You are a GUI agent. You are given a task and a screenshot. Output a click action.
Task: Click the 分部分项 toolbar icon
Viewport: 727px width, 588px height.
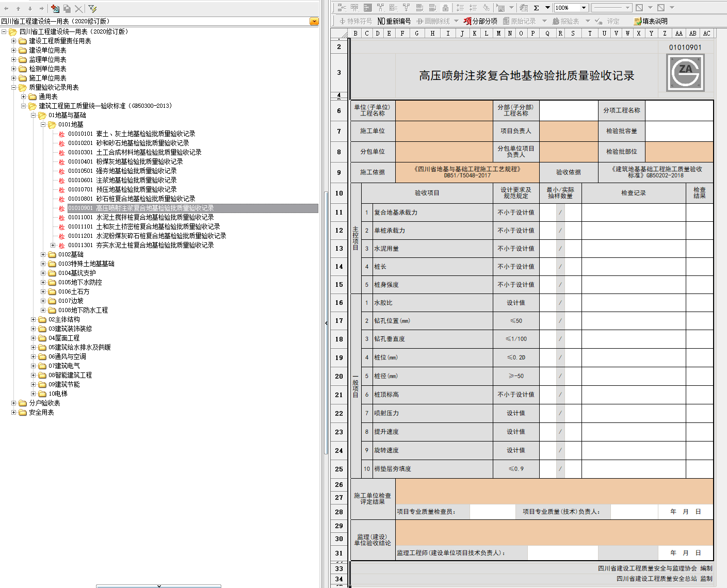coord(480,21)
